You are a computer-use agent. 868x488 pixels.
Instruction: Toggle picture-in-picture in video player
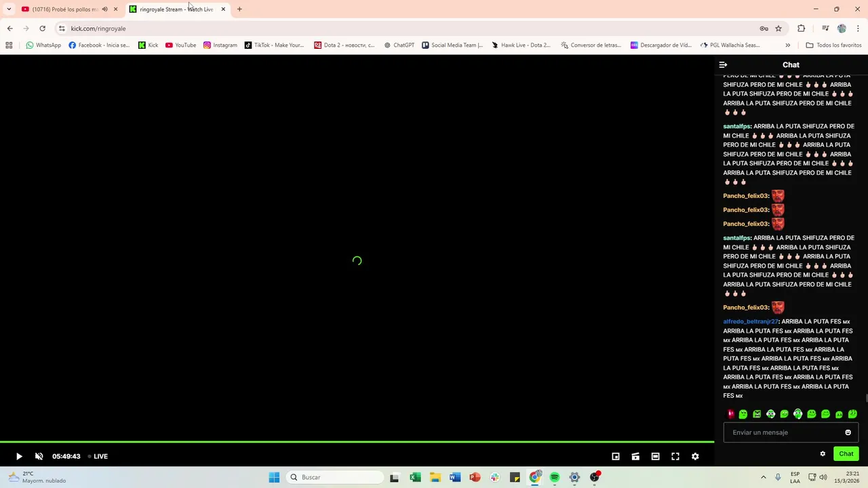tap(616, 456)
